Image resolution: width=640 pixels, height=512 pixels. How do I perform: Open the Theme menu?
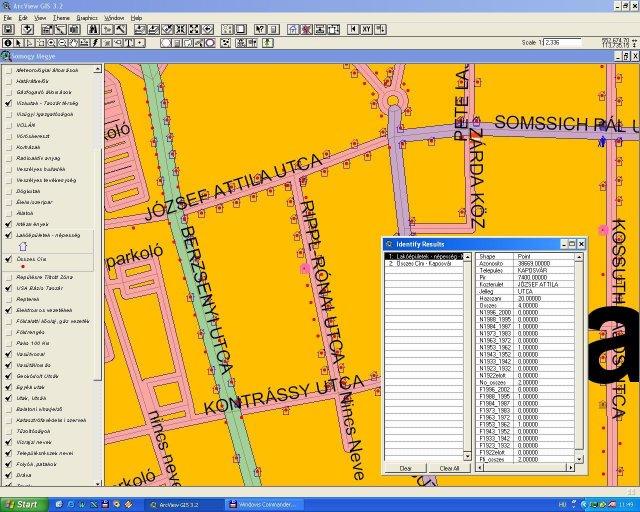click(61, 18)
